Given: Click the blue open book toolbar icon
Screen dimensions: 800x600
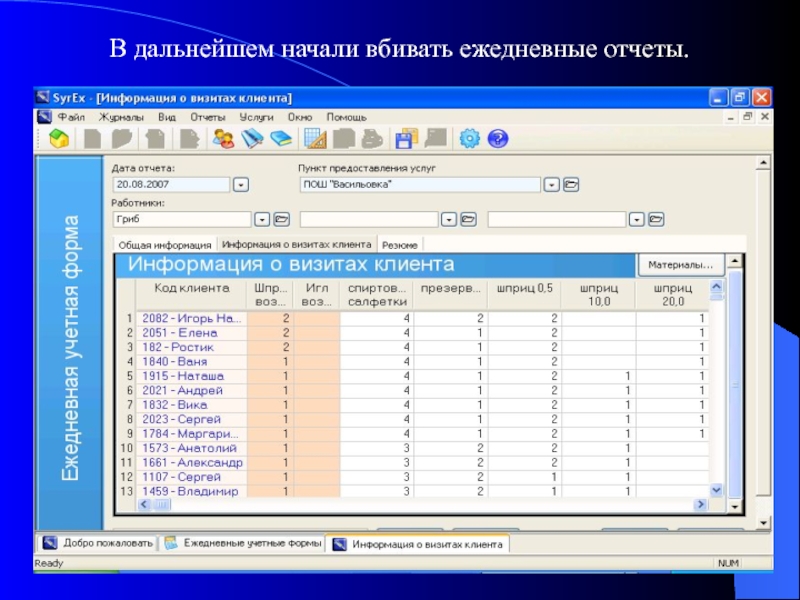Looking at the screenshot, I should click(281, 139).
